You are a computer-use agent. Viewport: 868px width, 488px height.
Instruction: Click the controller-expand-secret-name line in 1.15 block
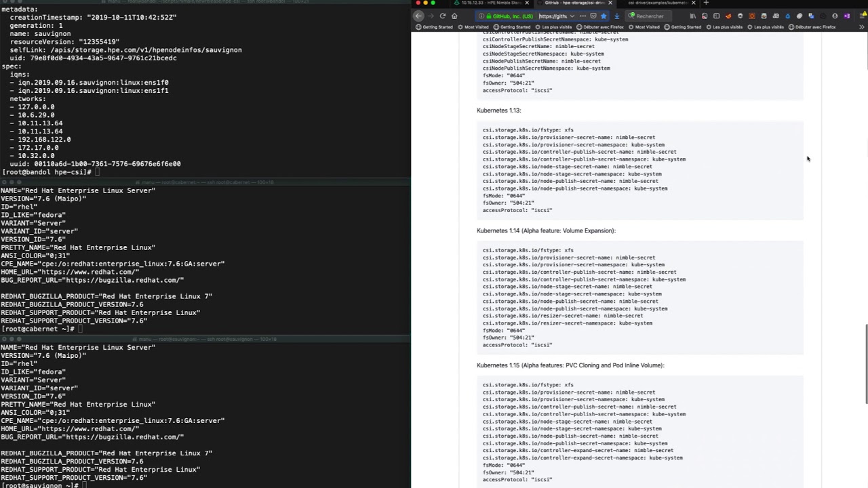pos(578,451)
